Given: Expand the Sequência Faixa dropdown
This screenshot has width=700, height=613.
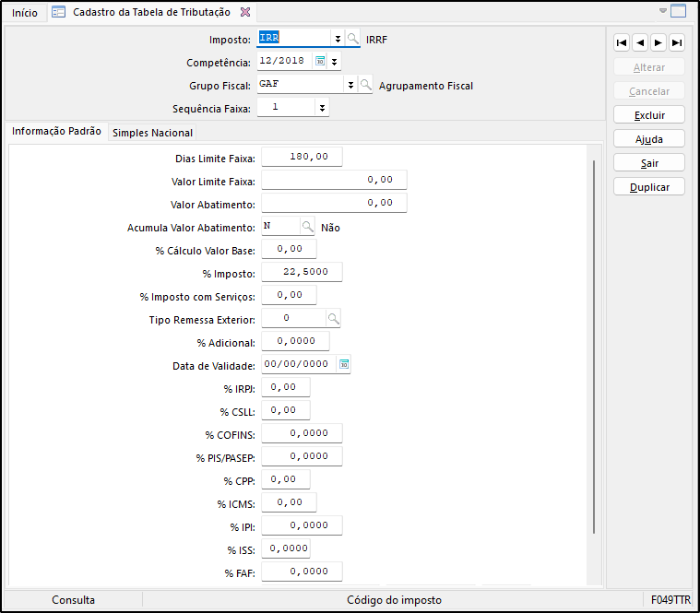Looking at the screenshot, I should pyautogui.click(x=321, y=108).
